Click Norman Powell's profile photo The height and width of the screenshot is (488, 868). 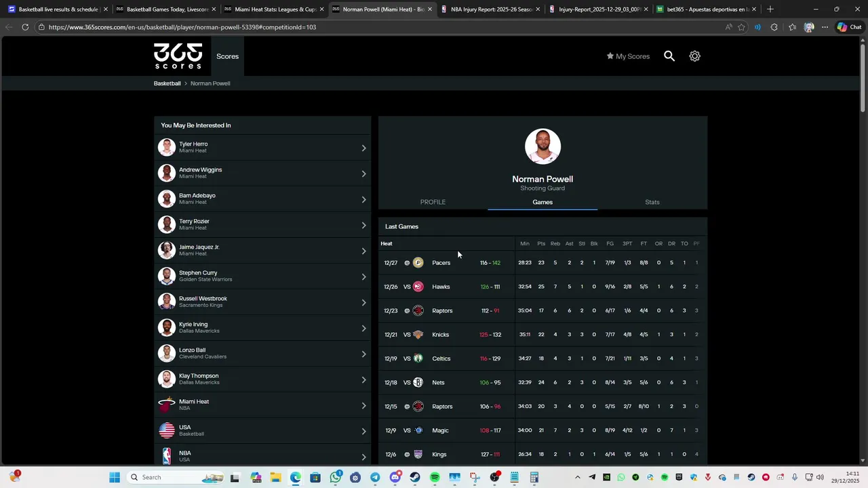click(x=542, y=146)
